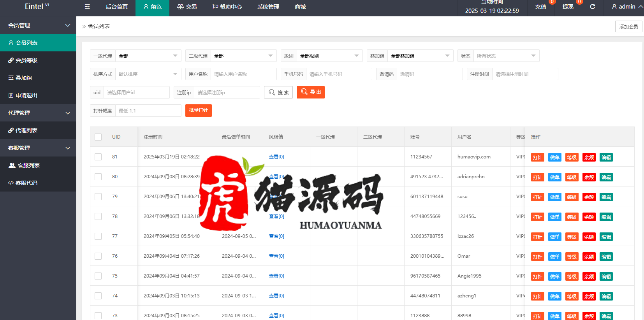Viewport: 644px width, 320px height.
Task: Click 打针 button for humaovip.com row
Action: click(538, 157)
